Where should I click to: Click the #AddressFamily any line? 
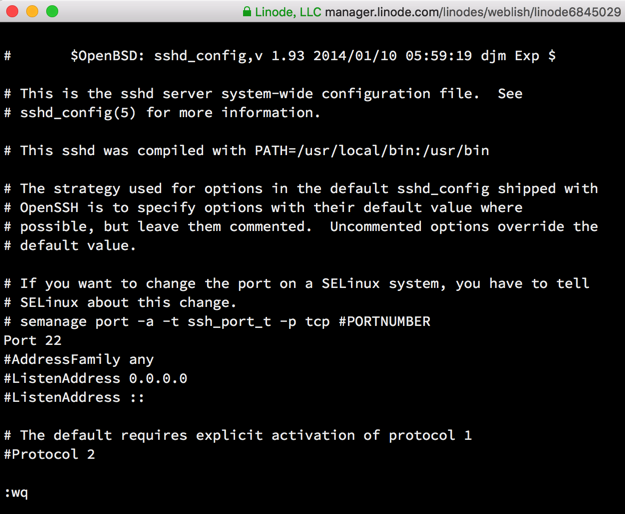click(79, 359)
